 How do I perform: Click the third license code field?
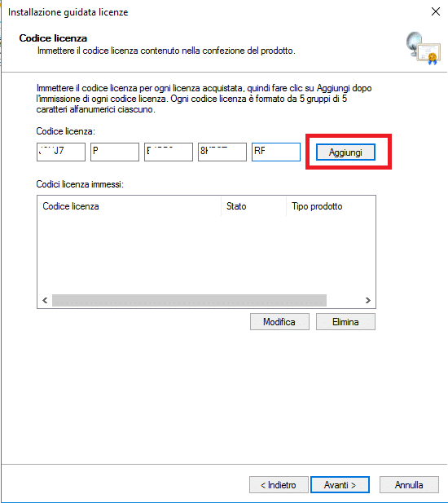click(x=169, y=152)
